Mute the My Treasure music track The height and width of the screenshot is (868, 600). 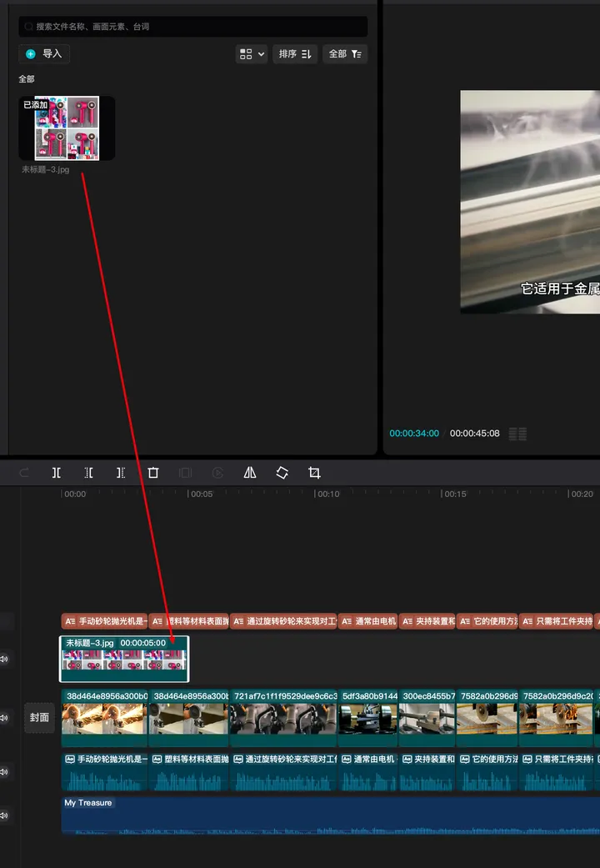[x=4, y=815]
